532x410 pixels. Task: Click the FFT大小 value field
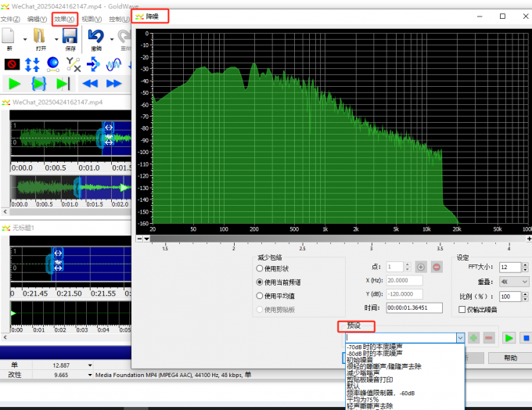pyautogui.click(x=510, y=267)
